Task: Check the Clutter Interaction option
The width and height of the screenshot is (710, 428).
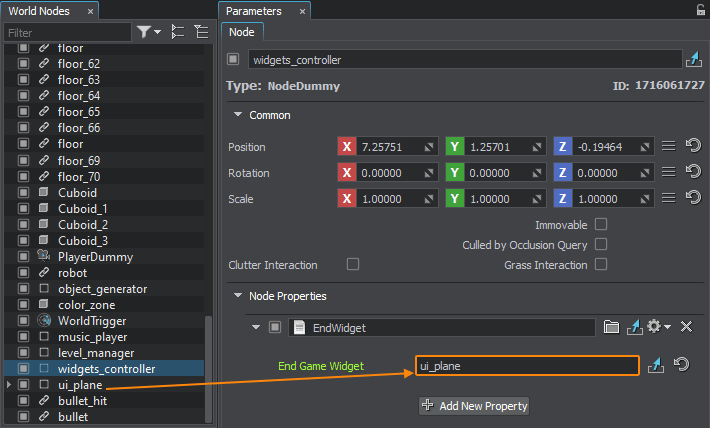Action: tap(353, 265)
